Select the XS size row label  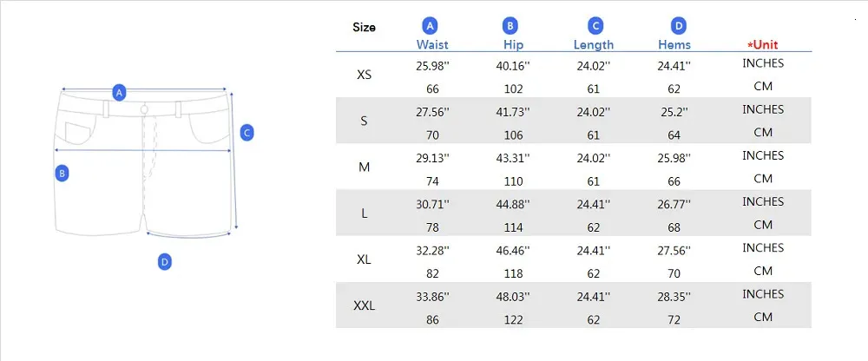point(365,75)
